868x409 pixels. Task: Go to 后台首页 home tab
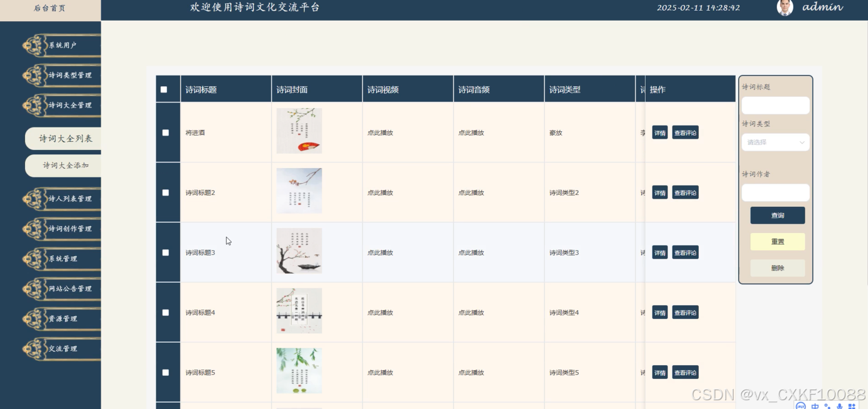pyautogui.click(x=49, y=8)
